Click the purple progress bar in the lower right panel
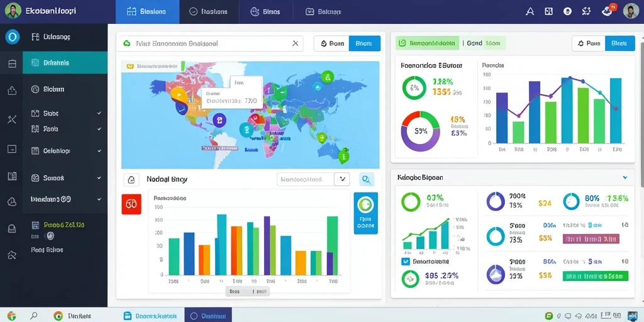The width and height of the screenshot is (644, 322). (x=591, y=239)
